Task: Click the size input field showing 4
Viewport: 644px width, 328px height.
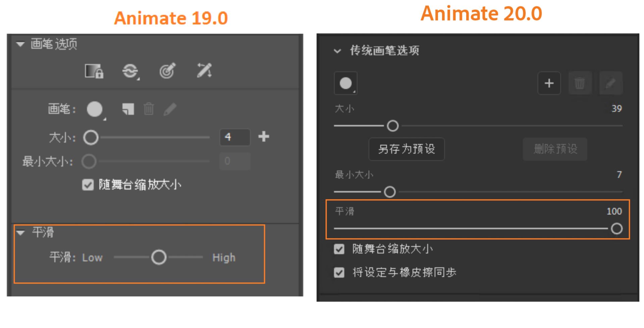Action: coord(235,137)
